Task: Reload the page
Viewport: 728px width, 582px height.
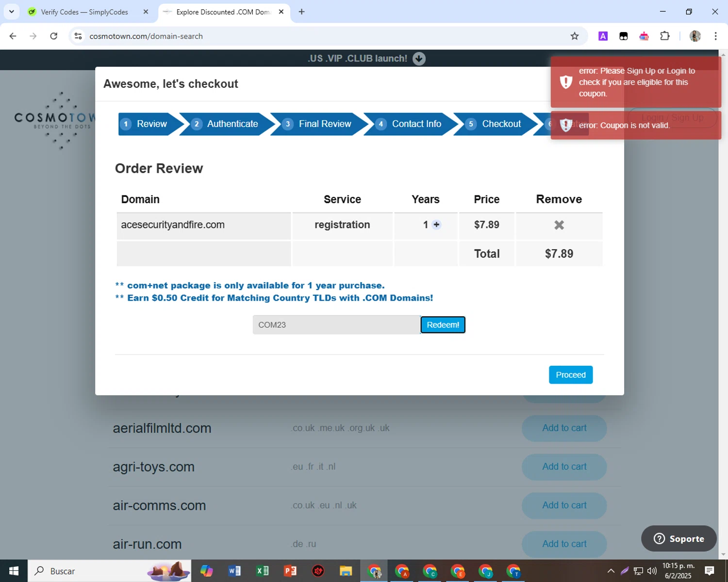Action: click(54, 36)
